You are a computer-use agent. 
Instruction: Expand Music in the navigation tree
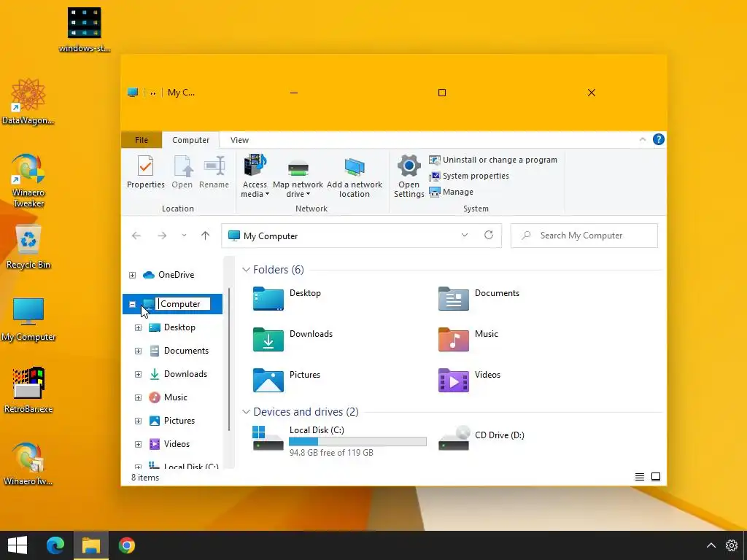(138, 397)
